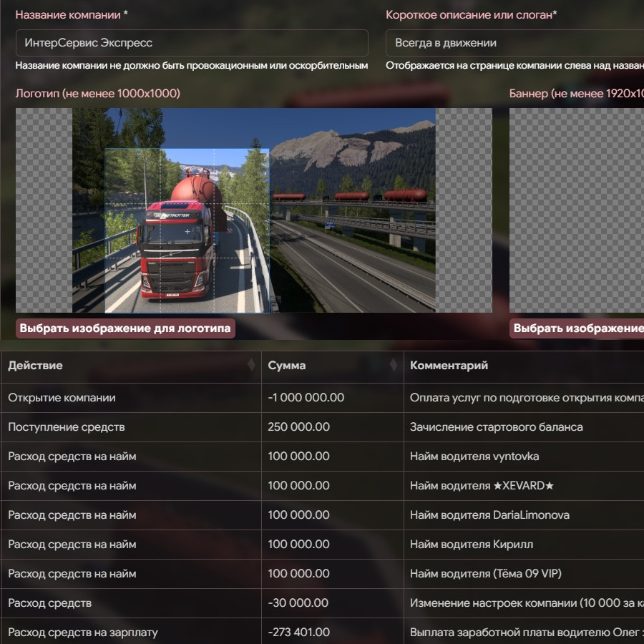
Task: Click the 'Действие' column header text
Action: tap(35, 365)
